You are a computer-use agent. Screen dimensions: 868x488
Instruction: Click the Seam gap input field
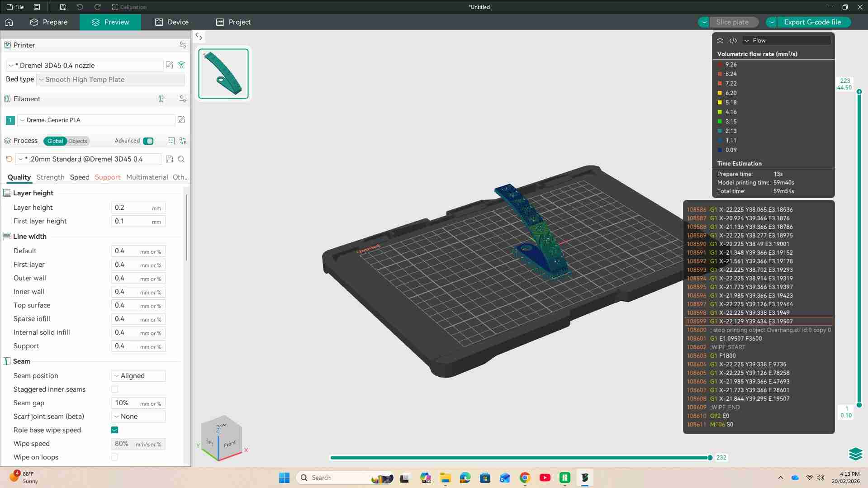(138, 403)
